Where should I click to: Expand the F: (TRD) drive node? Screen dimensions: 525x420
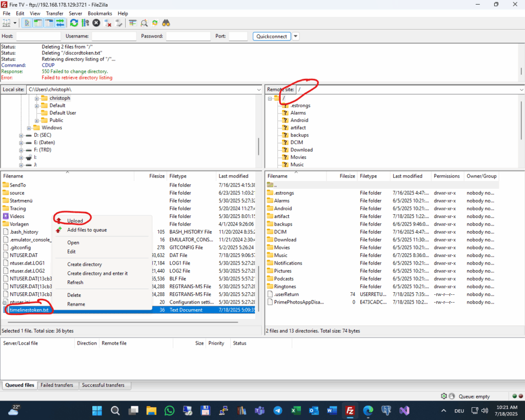pos(21,150)
